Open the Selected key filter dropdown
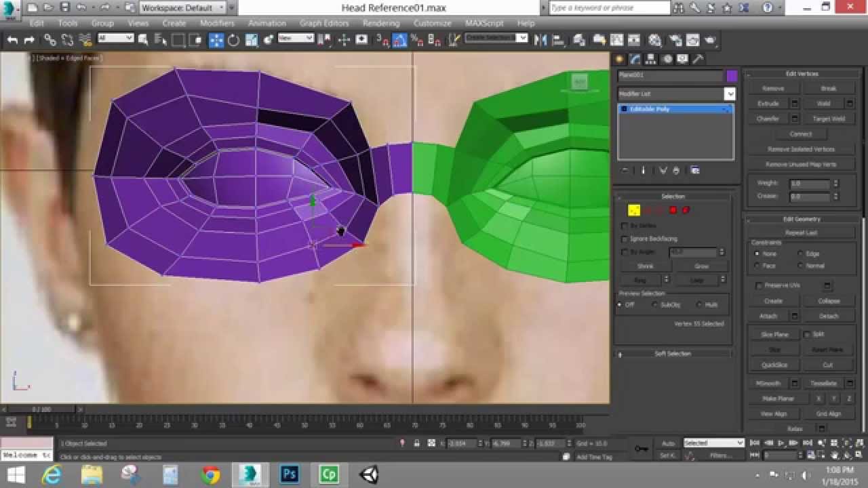The height and width of the screenshot is (488, 868). 713,443
